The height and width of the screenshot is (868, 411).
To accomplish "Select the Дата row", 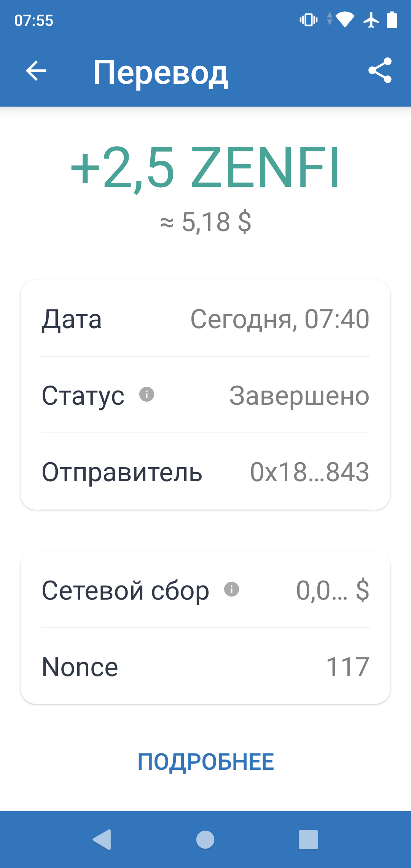I will 205,319.
